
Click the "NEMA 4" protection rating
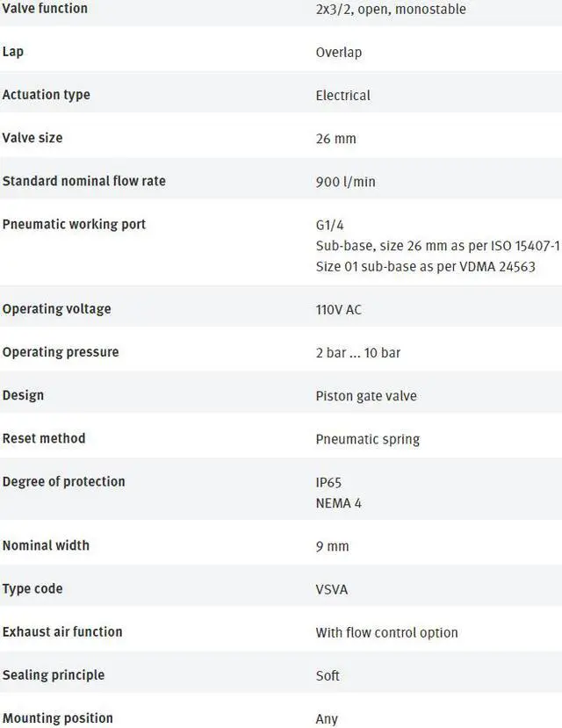pos(339,503)
